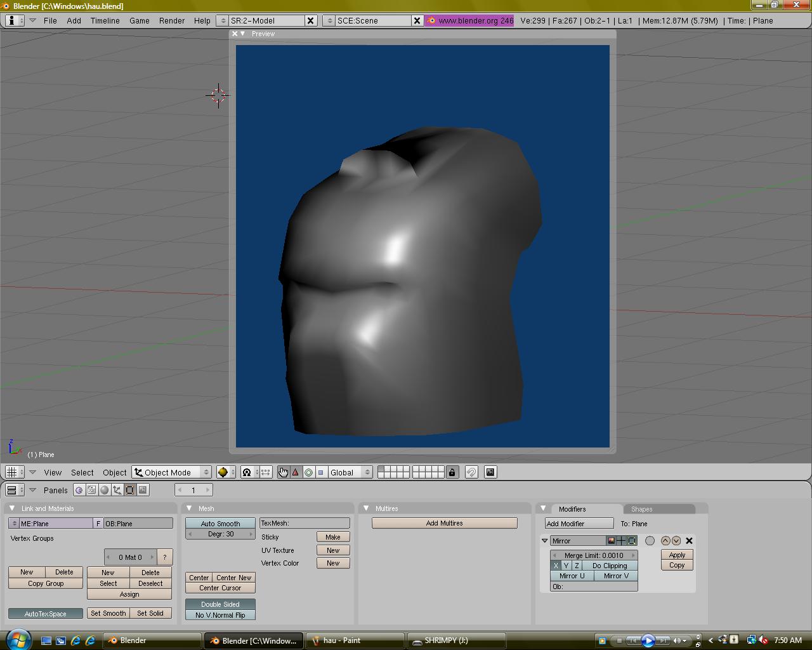Click the Add Multires button
Viewport: 812px width, 650px height.
click(444, 523)
